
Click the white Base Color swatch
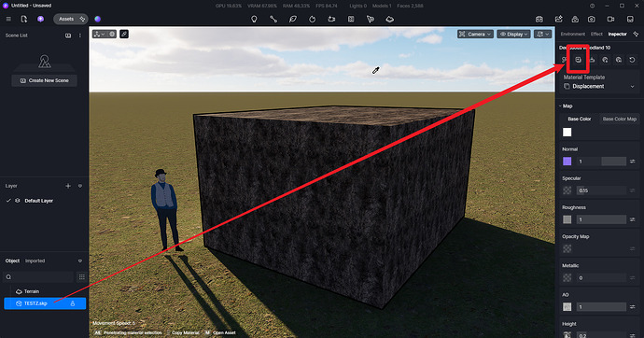point(567,133)
